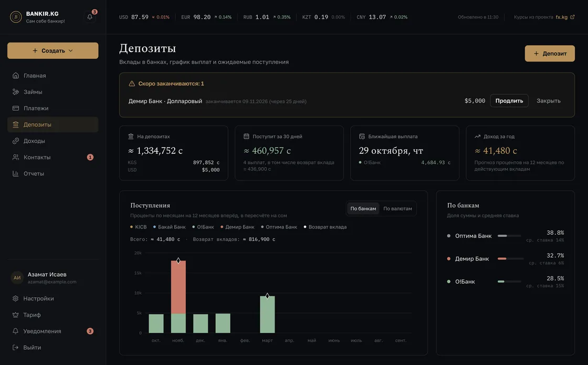Toggle the Бакай Банк legend series
Viewport: 588px width, 365px height.
(170, 227)
